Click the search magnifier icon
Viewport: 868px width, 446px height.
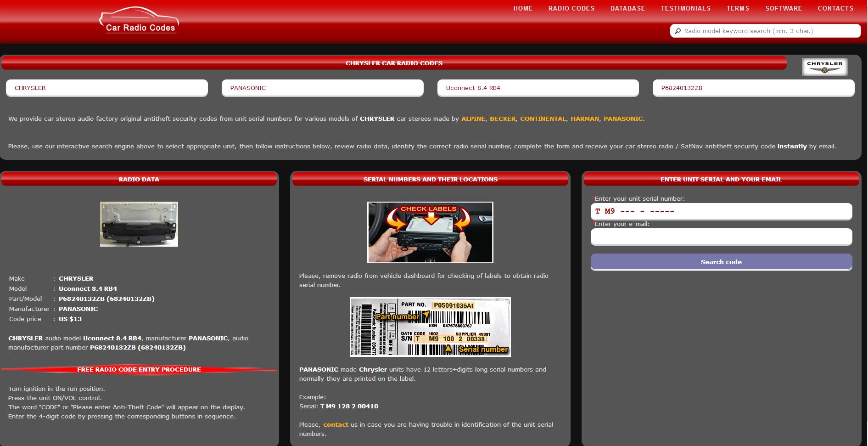(x=678, y=31)
